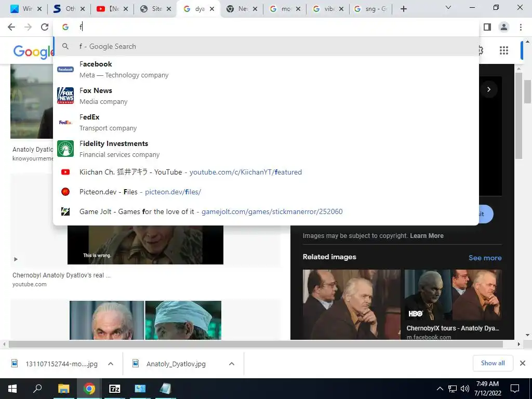
Task: Open 'This is wrong' video thumbnail
Action: (x=145, y=245)
